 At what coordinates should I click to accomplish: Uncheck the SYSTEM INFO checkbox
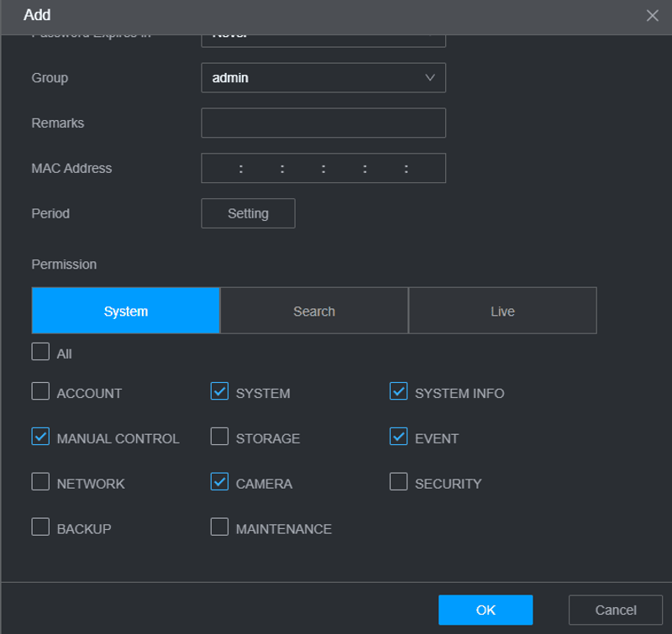398,391
